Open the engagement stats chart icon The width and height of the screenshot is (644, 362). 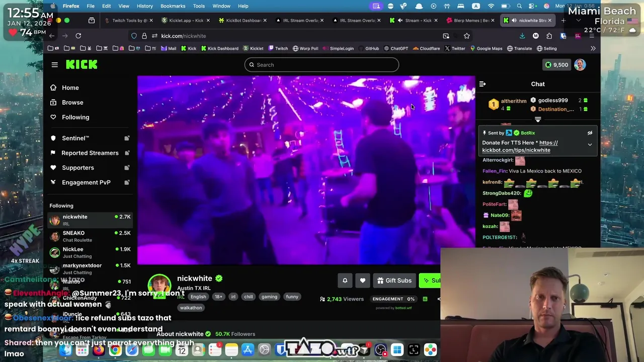click(x=425, y=299)
